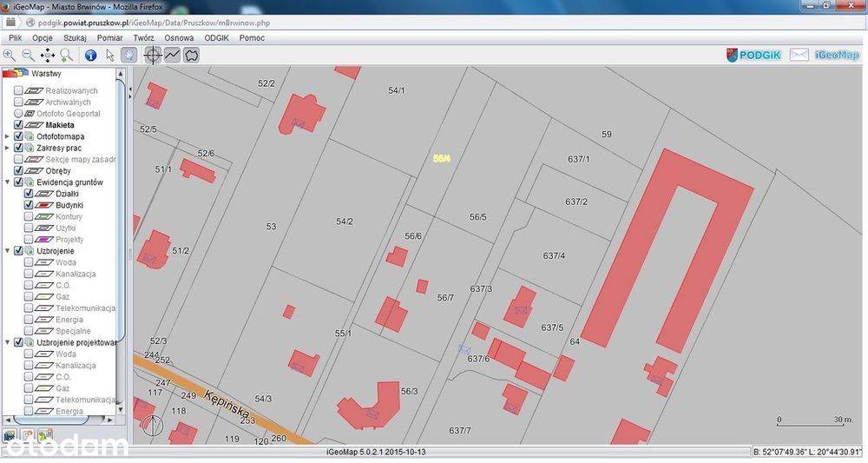Open the Plik menu
868x463 pixels.
coord(15,37)
